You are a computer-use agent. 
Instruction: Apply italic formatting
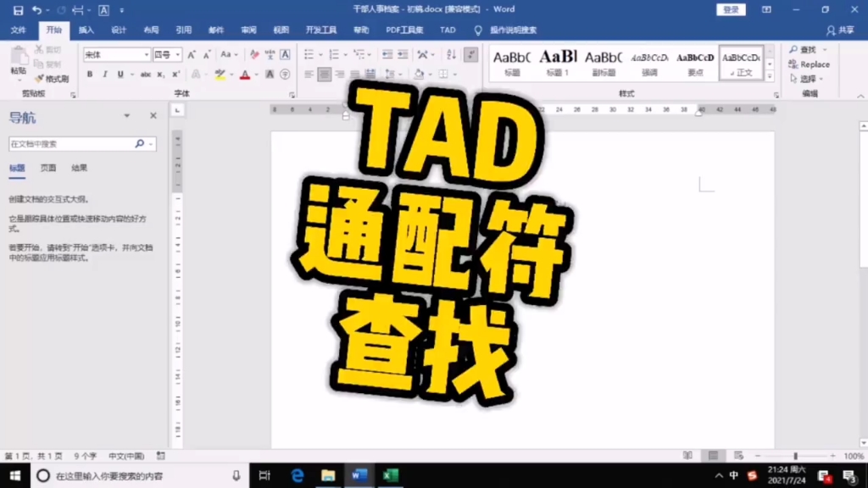[x=105, y=72]
